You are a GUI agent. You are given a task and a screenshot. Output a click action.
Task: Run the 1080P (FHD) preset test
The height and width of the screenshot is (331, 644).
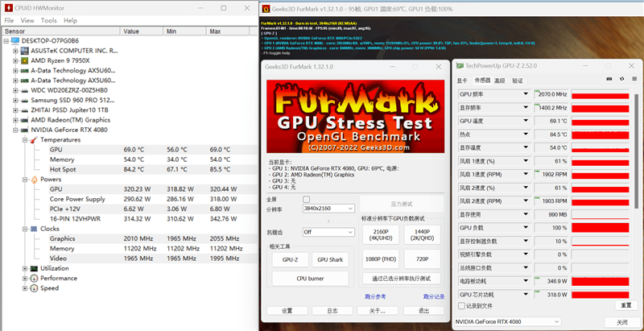[x=381, y=259]
